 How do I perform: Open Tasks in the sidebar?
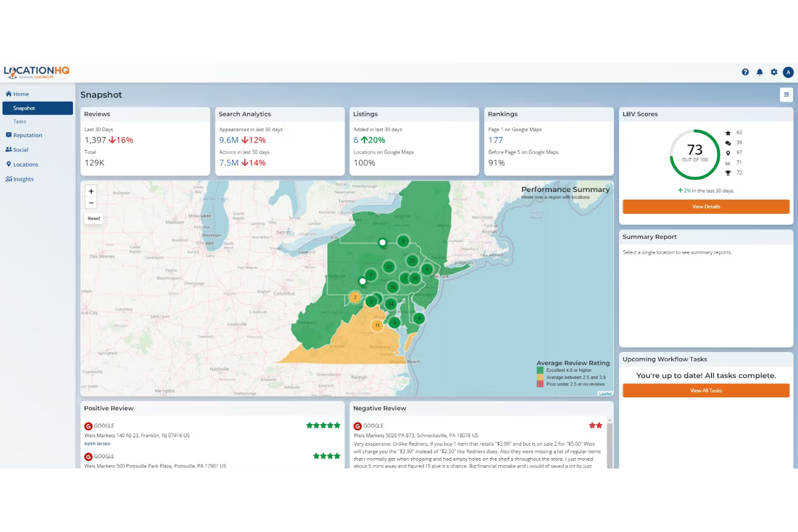tap(20, 122)
